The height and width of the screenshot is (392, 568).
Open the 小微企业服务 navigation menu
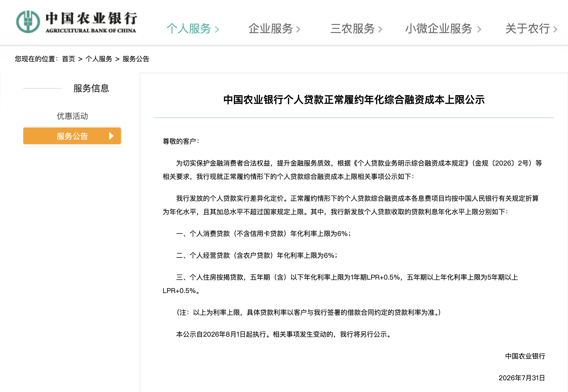(x=439, y=29)
